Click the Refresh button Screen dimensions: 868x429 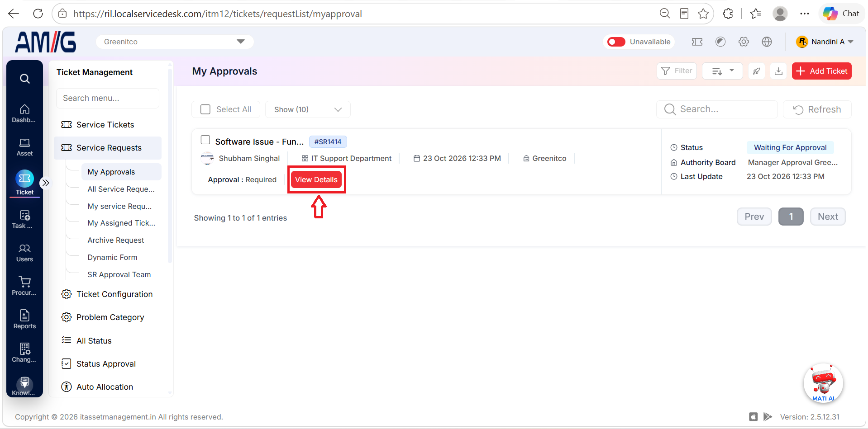pos(817,109)
